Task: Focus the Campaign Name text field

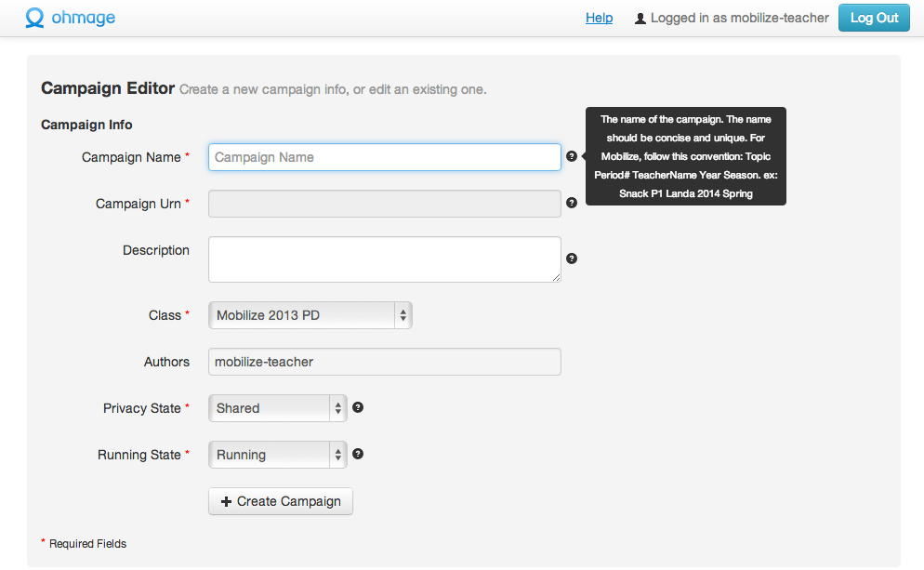Action: click(385, 157)
